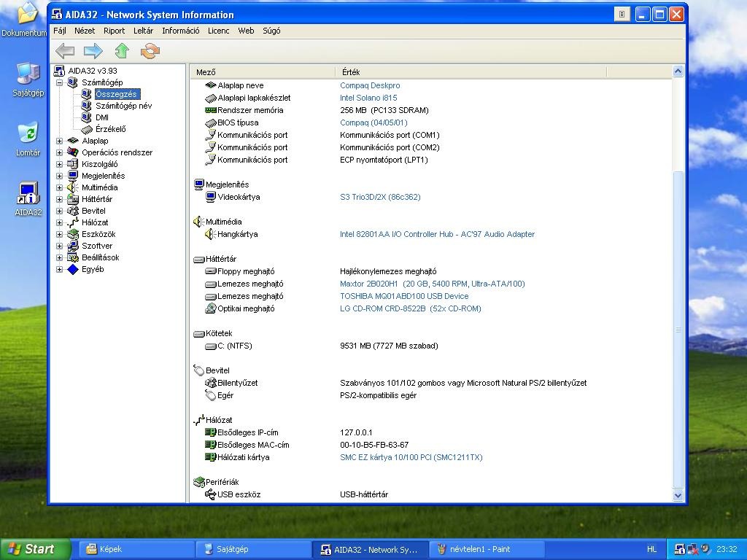Click the Multimédia speaker icon in tree
This screenshot has height=560, width=747.
72,187
